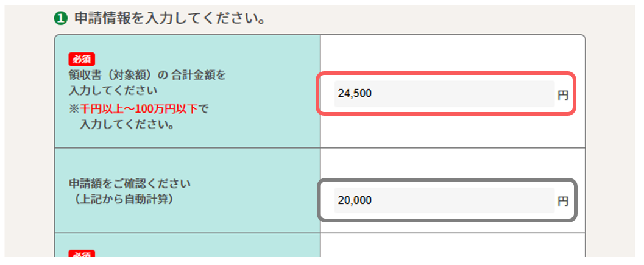This screenshot has width=644, height=265.
Task: Click the ※ mark before the red note
Action: (x=74, y=110)
